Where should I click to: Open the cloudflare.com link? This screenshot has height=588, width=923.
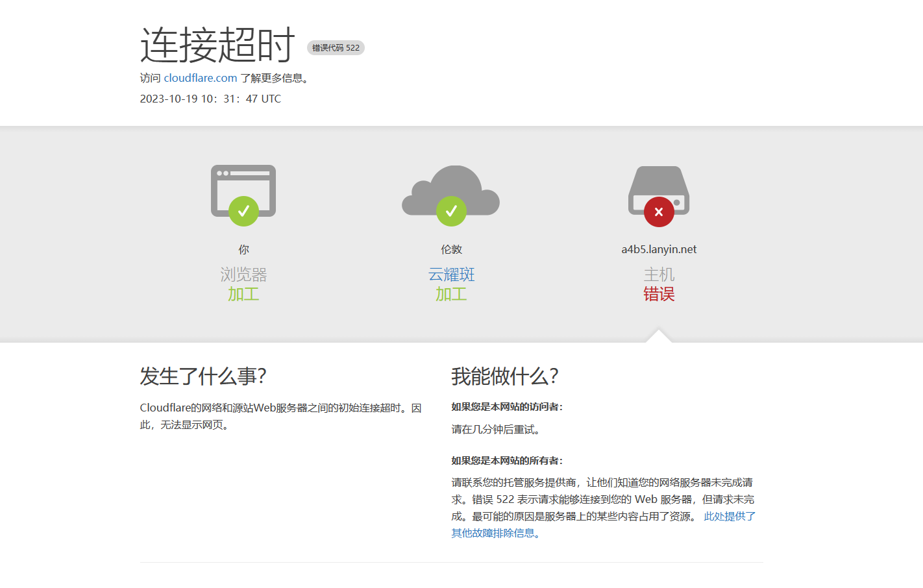200,78
